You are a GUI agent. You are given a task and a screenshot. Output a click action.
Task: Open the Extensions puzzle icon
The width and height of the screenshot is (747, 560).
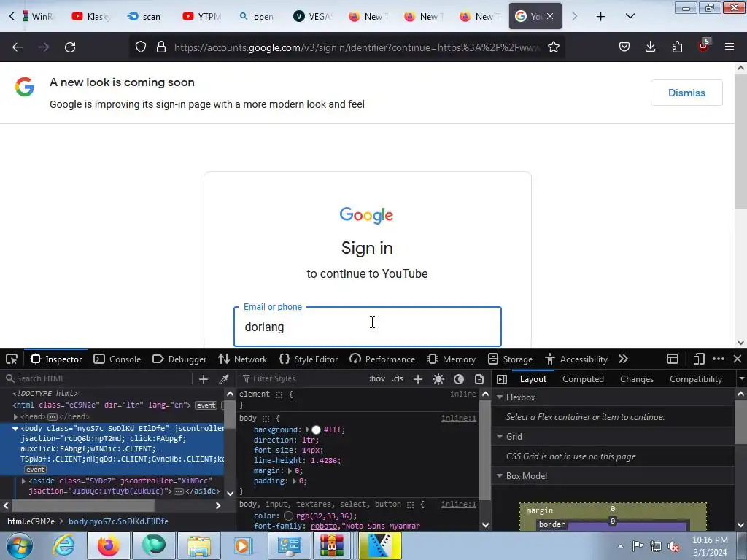(x=677, y=47)
